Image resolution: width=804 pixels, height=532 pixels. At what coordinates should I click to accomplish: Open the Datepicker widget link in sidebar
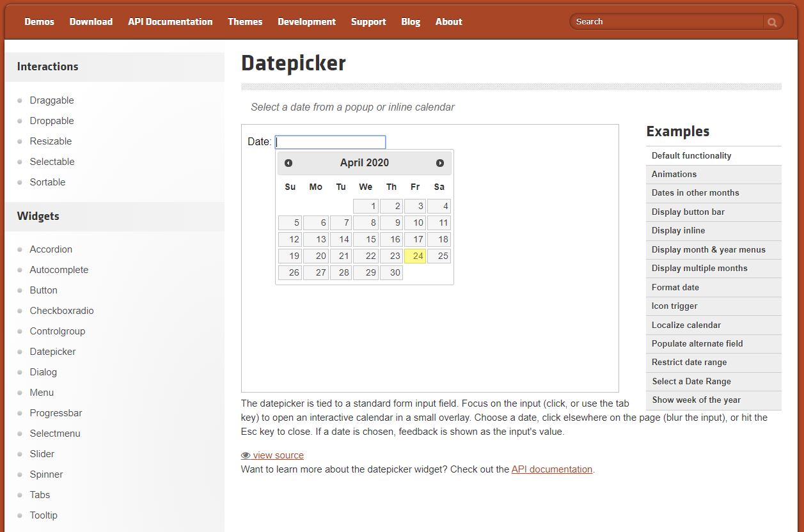click(x=52, y=352)
